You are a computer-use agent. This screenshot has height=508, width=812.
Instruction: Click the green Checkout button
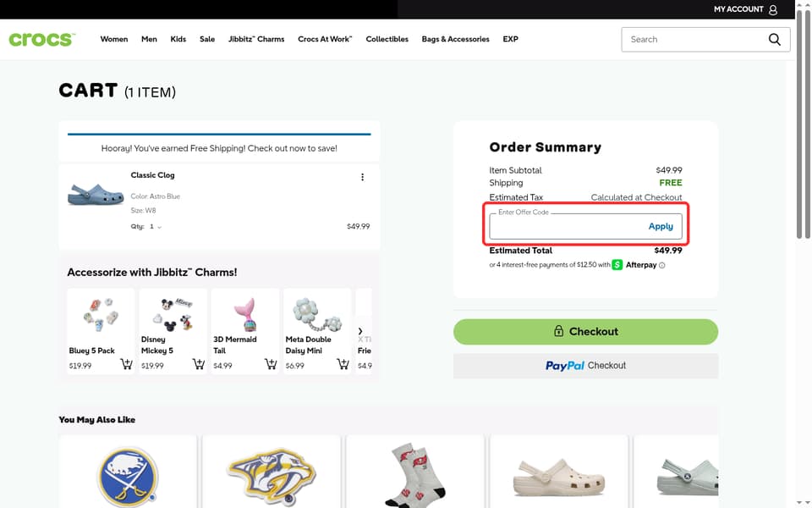coord(585,332)
